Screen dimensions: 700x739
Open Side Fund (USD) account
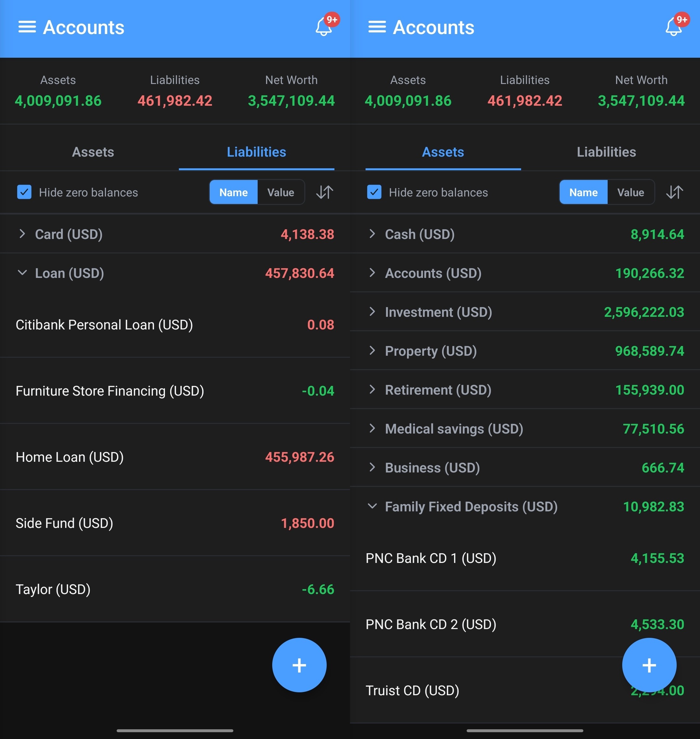click(175, 523)
